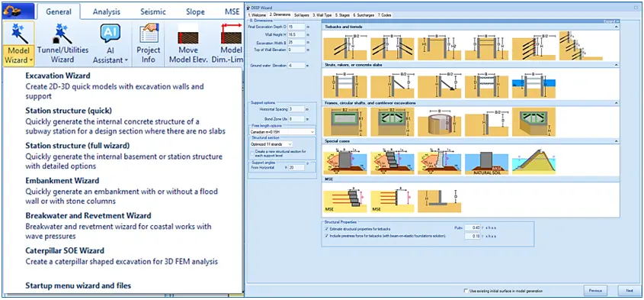Choose the circular shaft template
The image size is (644, 300).
point(440,122)
